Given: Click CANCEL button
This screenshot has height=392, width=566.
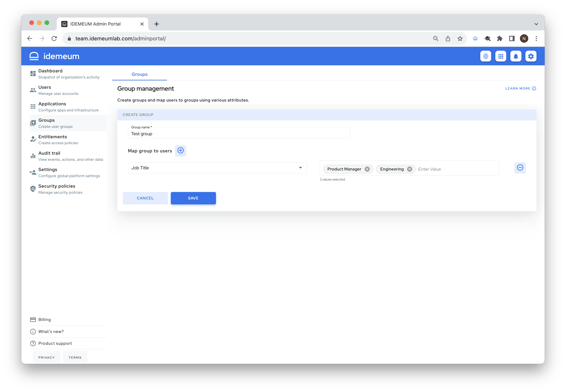Looking at the screenshot, I should coord(145,198).
